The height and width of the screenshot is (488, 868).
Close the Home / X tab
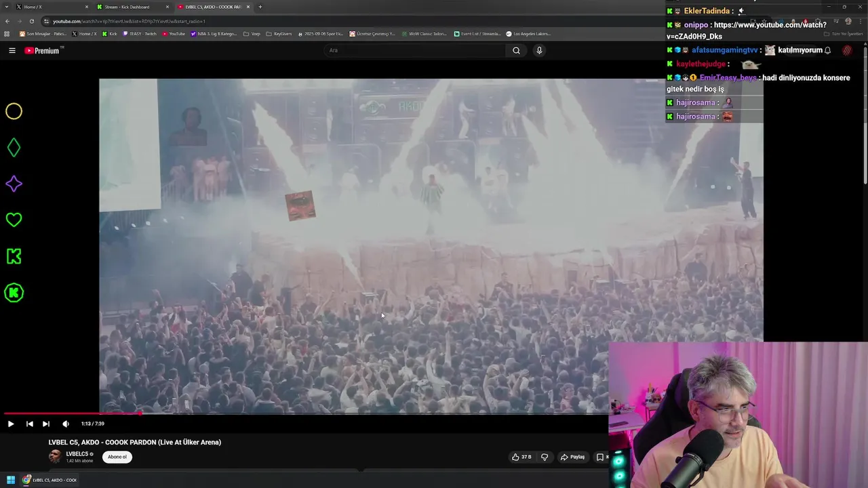[x=87, y=7]
